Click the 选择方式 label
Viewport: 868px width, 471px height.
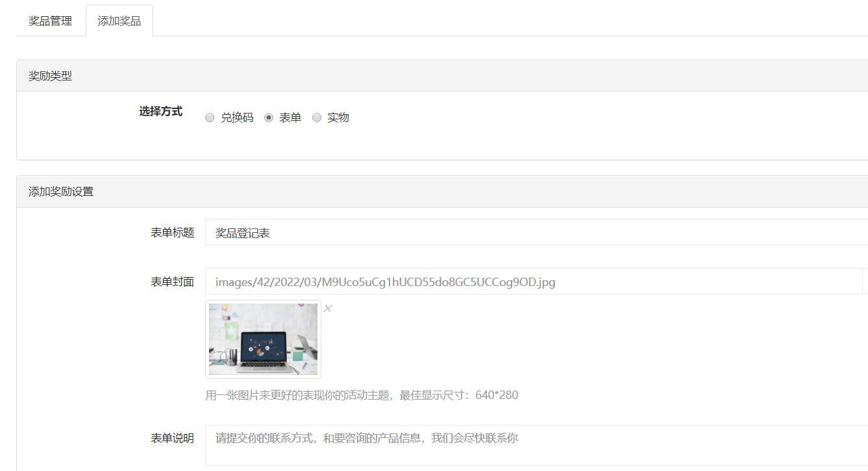pos(160,112)
